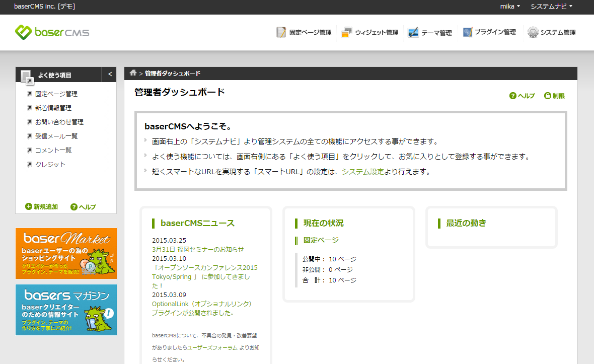This screenshot has height=364, width=594.
Task: Click the baser Market orange banner
Action: point(66,253)
